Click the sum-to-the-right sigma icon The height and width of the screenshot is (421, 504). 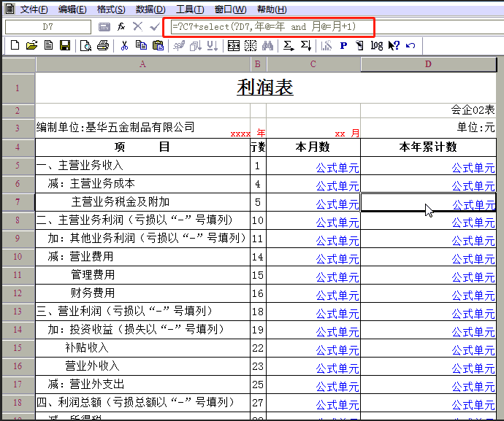point(289,45)
